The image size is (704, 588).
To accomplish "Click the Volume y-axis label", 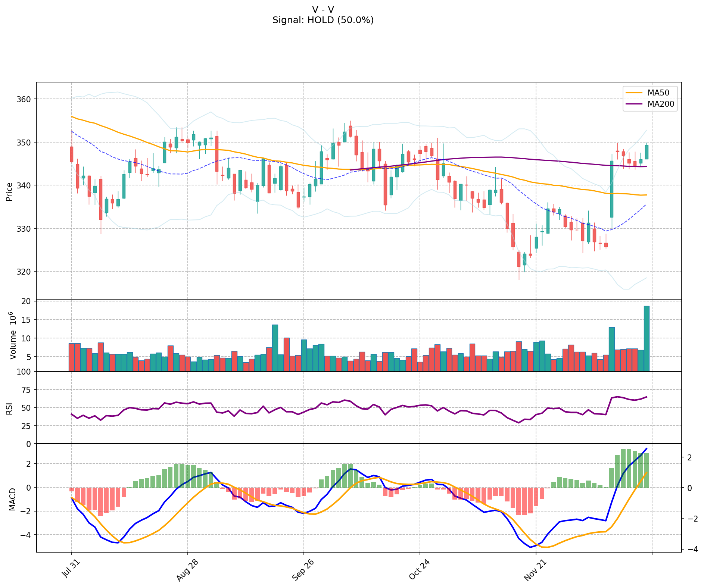I will [x=13, y=335].
